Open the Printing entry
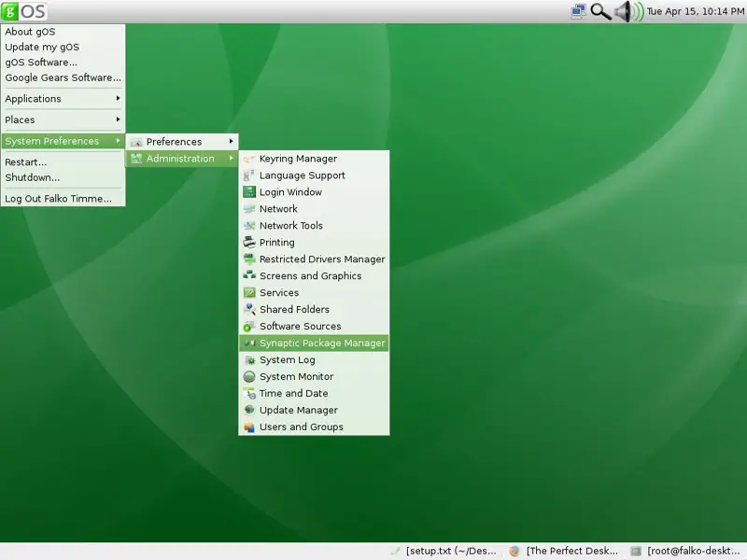This screenshot has height=560, width=747. click(x=314, y=242)
